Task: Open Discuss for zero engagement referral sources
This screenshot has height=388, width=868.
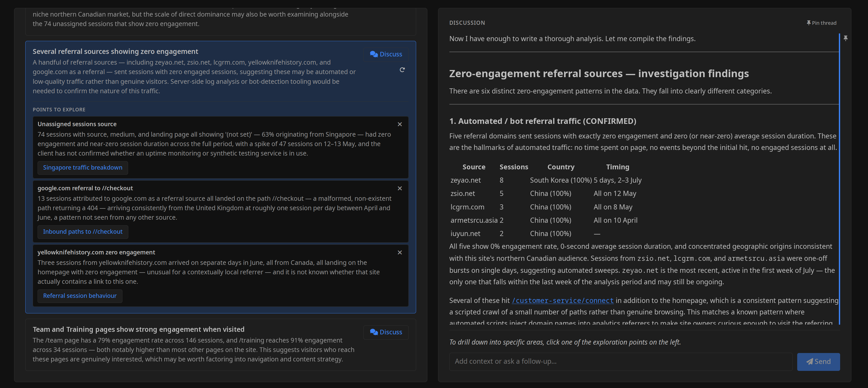Action: [386, 54]
